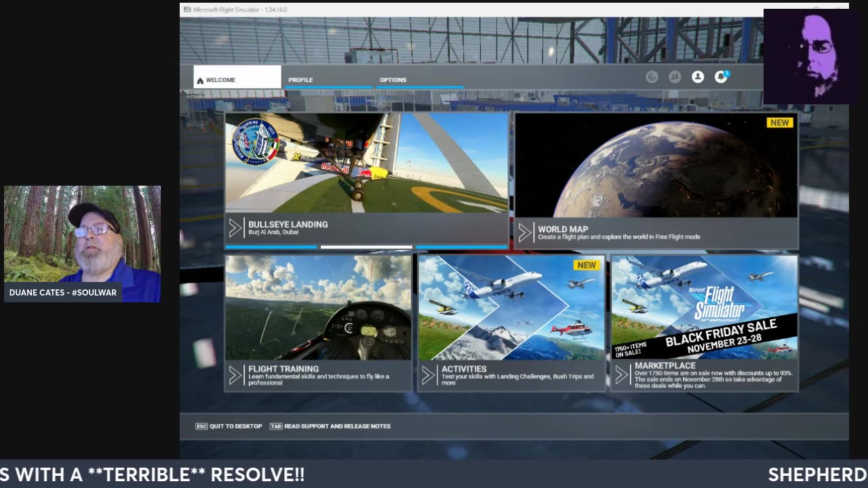Open notifications via the bell icon
868x488 pixels.
721,77
